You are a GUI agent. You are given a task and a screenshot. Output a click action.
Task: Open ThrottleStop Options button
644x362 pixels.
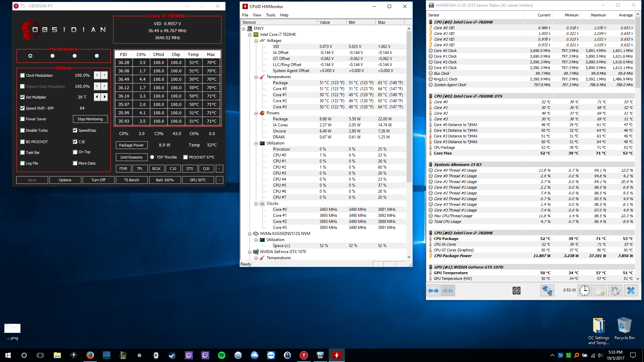pos(65,180)
